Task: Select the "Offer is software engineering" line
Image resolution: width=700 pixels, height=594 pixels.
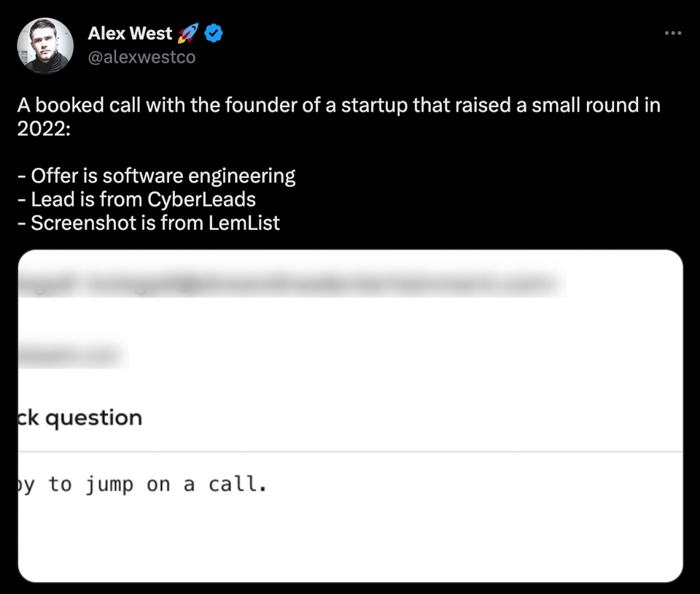Action: [163, 176]
